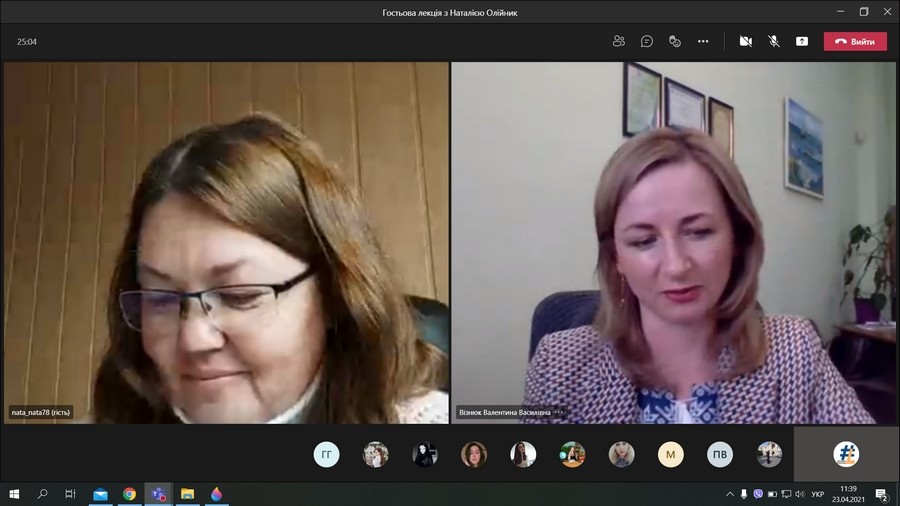Select the ПВ participant avatar
900x506 pixels.
click(x=720, y=454)
